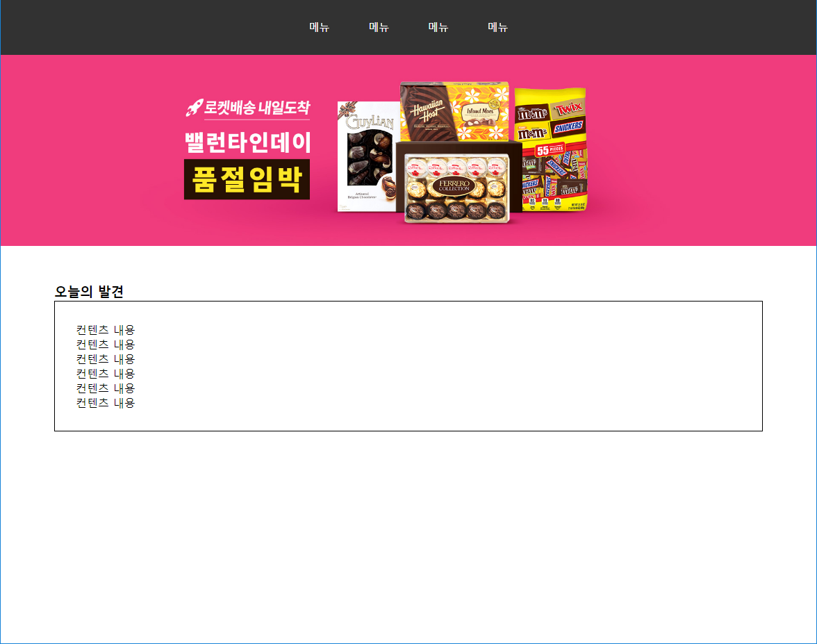The width and height of the screenshot is (817, 644).
Task: Open the fourth 메뉴 item, last in the bar
Action: coord(497,27)
